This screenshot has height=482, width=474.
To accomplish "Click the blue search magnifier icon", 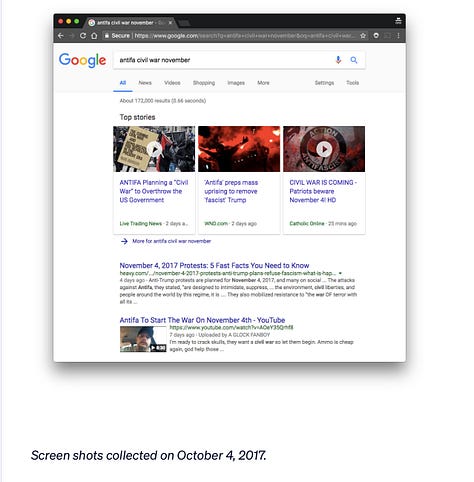I will (x=354, y=60).
